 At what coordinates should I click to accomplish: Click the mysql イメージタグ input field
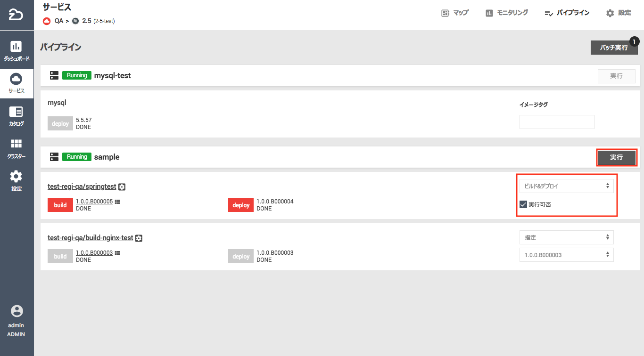point(557,122)
